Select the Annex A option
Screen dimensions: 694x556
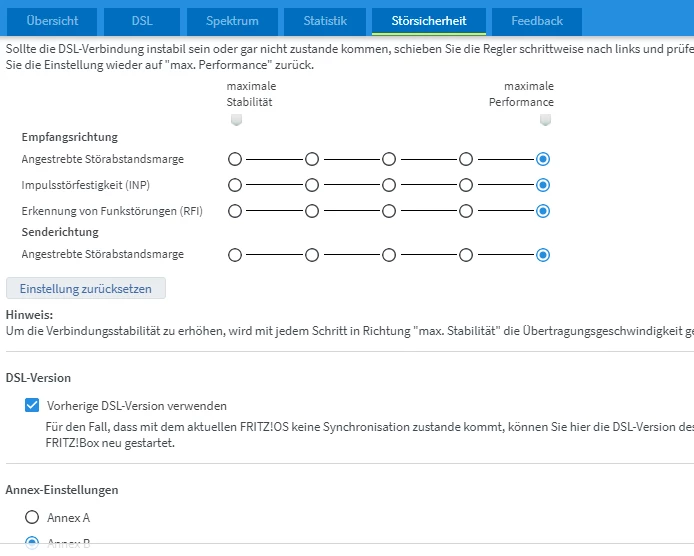coord(32,517)
